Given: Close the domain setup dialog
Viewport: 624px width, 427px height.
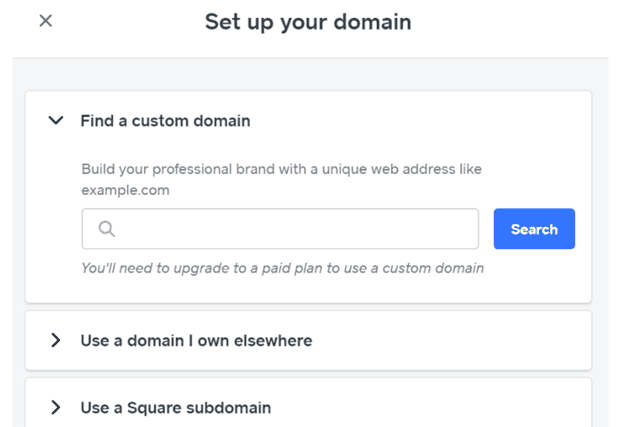Looking at the screenshot, I should (45, 21).
